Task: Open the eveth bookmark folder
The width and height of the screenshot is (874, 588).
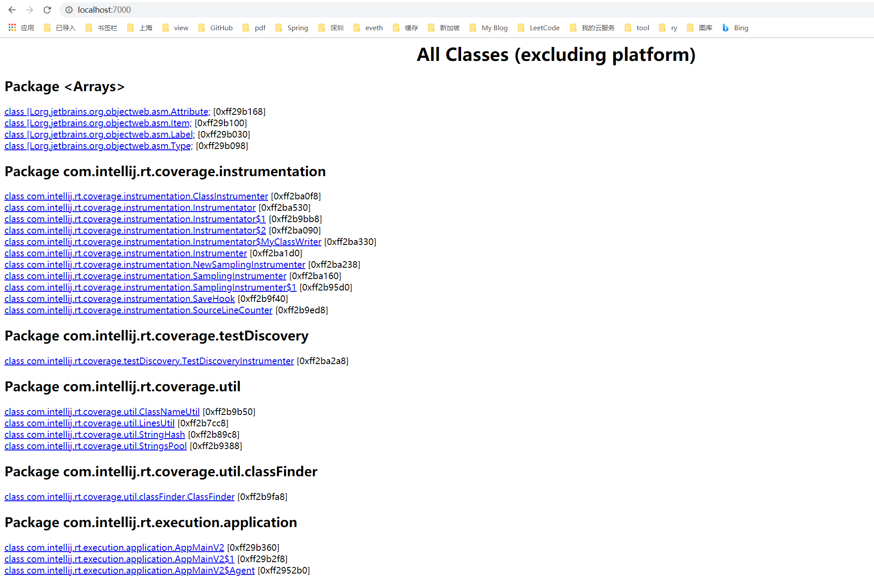Action: [368, 28]
